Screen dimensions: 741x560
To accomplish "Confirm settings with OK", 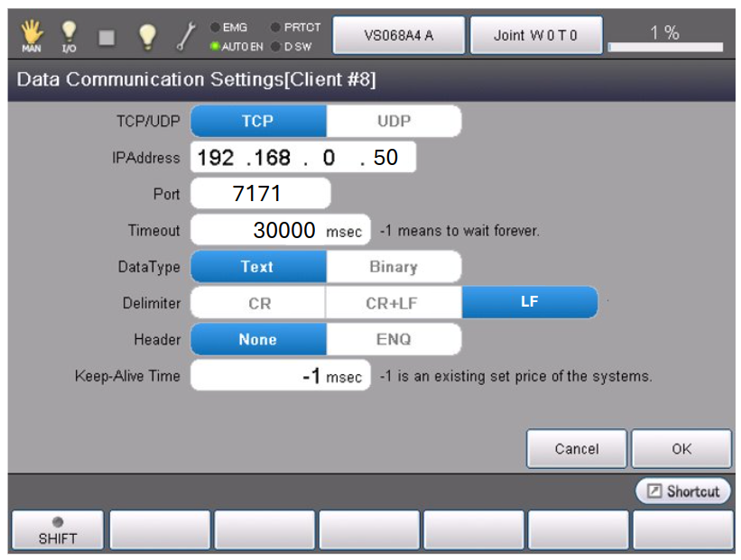I will tap(681, 448).
